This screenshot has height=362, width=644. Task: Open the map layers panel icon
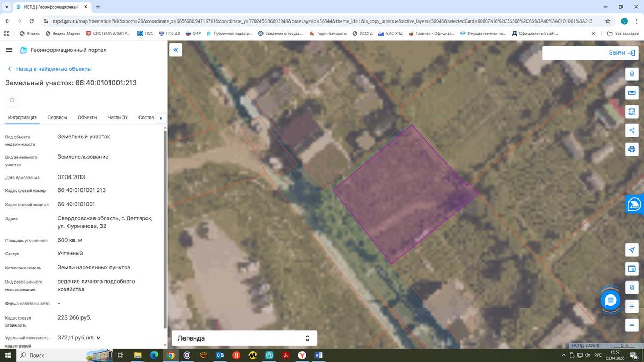pyautogui.click(x=632, y=74)
